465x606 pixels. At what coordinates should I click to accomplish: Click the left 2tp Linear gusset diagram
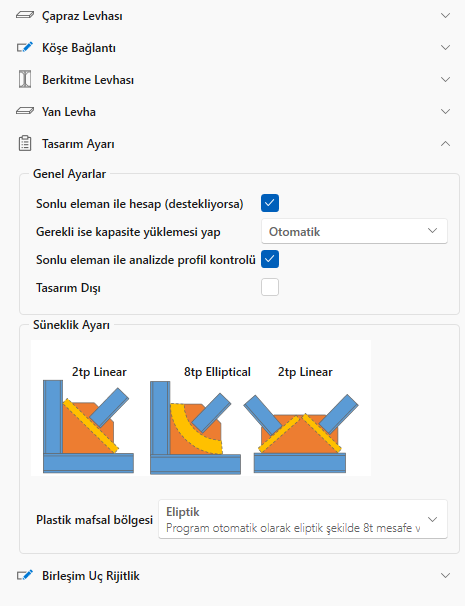pos(88,421)
